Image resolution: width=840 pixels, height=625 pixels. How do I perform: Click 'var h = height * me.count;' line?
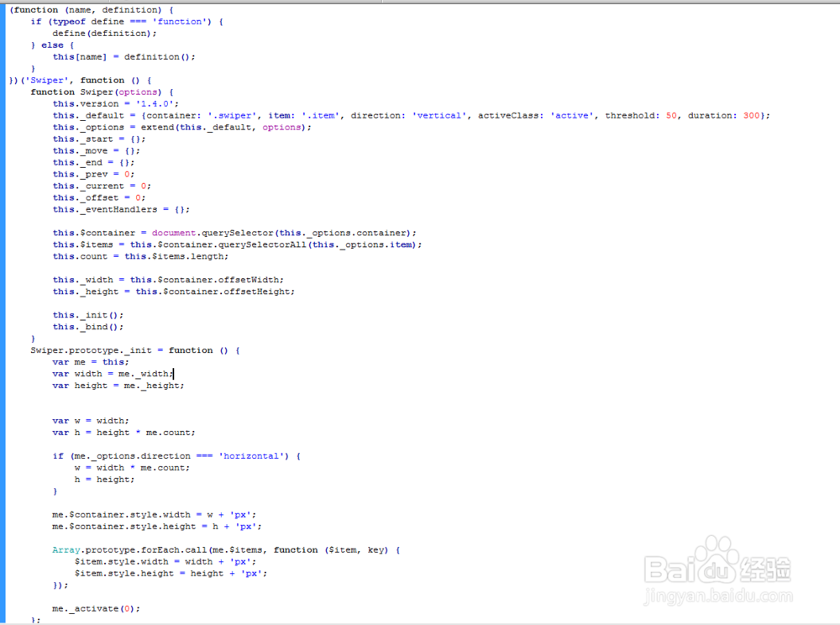pos(123,433)
